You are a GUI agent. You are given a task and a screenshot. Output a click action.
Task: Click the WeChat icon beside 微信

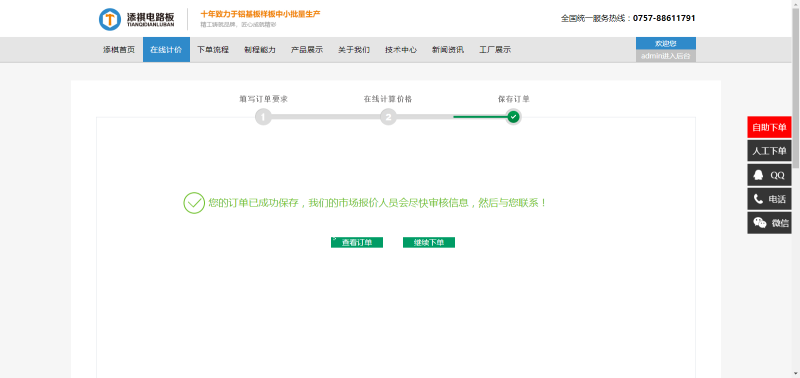coord(760,223)
